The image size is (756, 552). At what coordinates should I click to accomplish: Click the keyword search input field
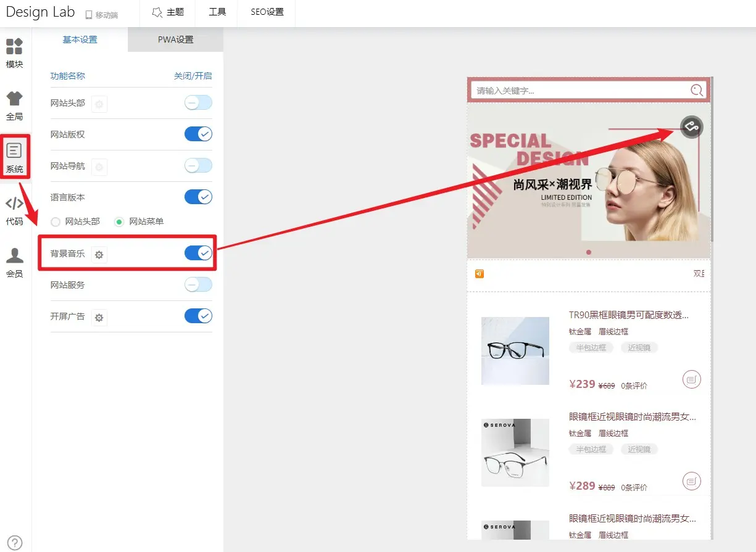point(580,91)
